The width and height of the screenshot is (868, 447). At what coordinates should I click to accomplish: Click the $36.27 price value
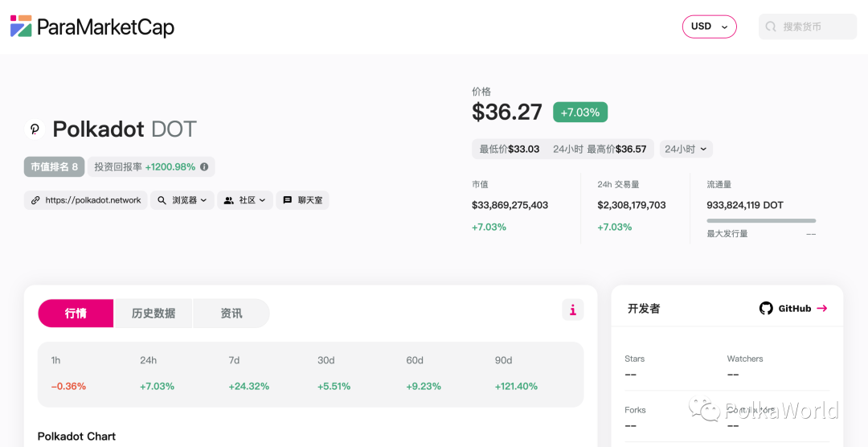(507, 112)
